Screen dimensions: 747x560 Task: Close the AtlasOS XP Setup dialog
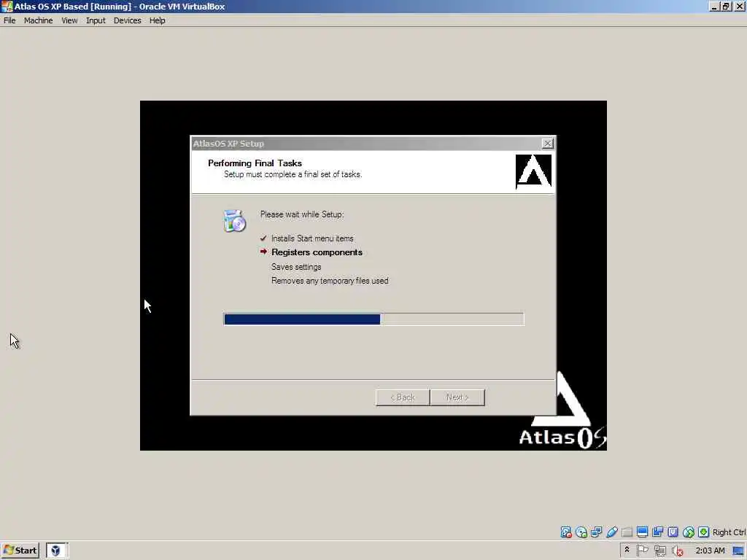(x=547, y=144)
